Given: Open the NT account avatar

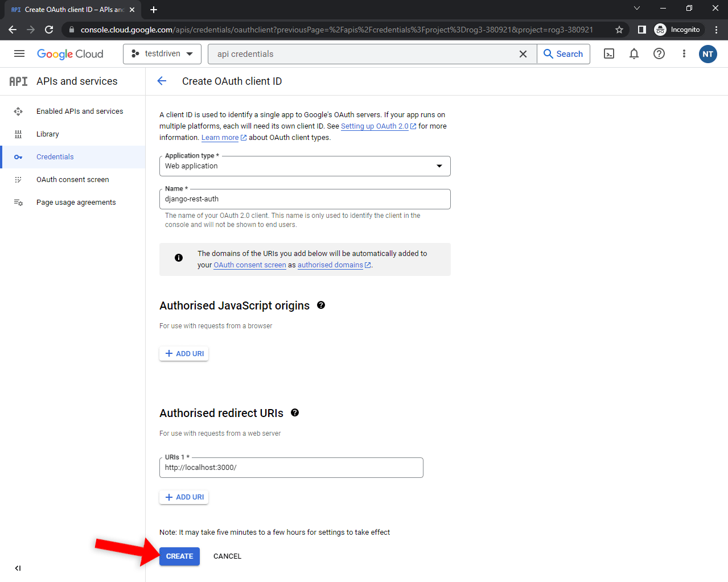Looking at the screenshot, I should [x=708, y=54].
